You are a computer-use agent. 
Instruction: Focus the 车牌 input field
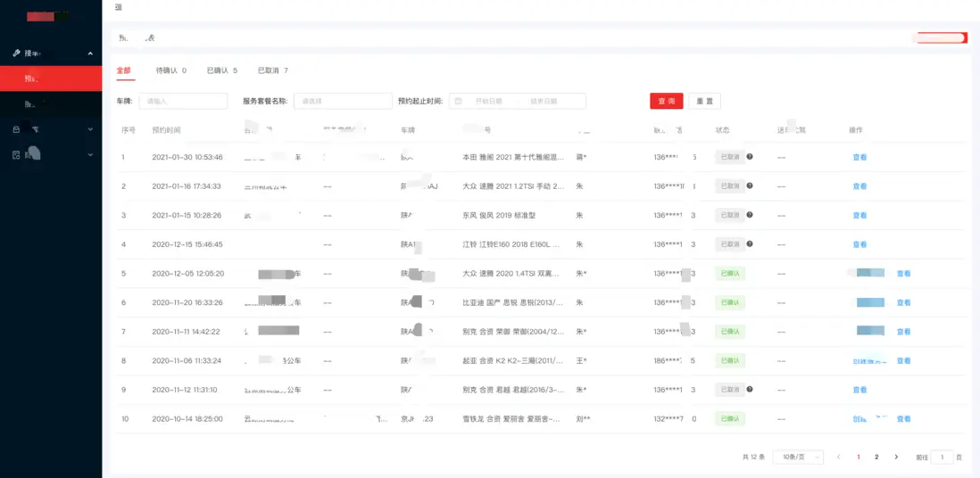(183, 101)
